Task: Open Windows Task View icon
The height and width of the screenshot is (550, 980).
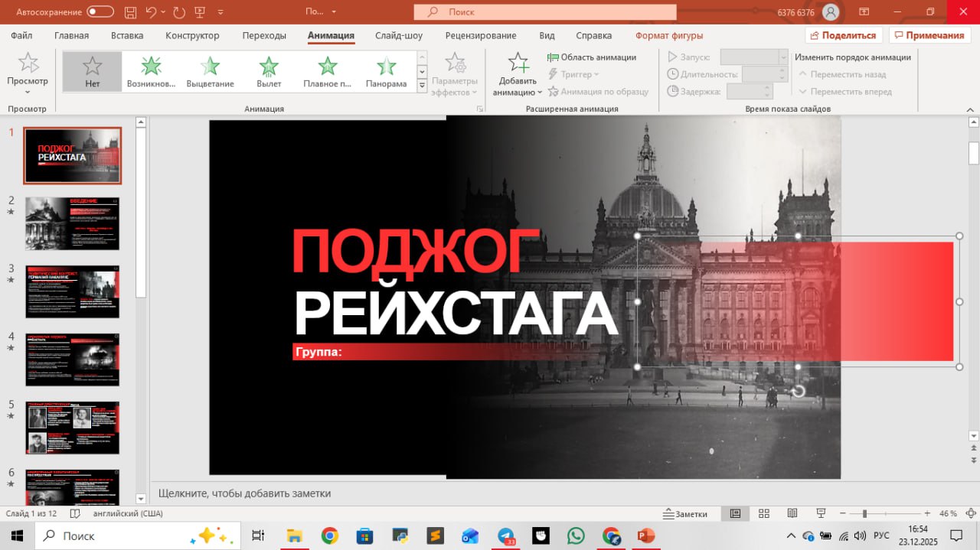Action: coord(258,535)
